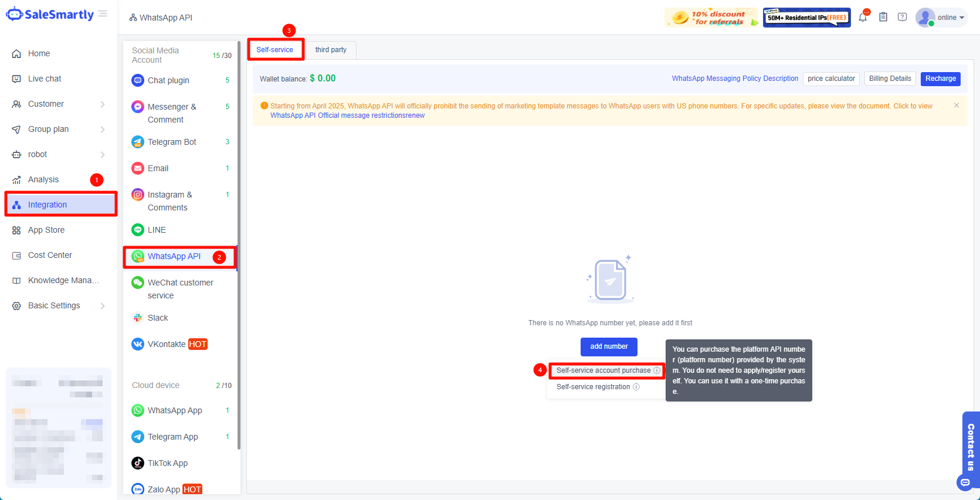Collapse the sidebar with the hamburger icon

pyautogui.click(x=103, y=13)
